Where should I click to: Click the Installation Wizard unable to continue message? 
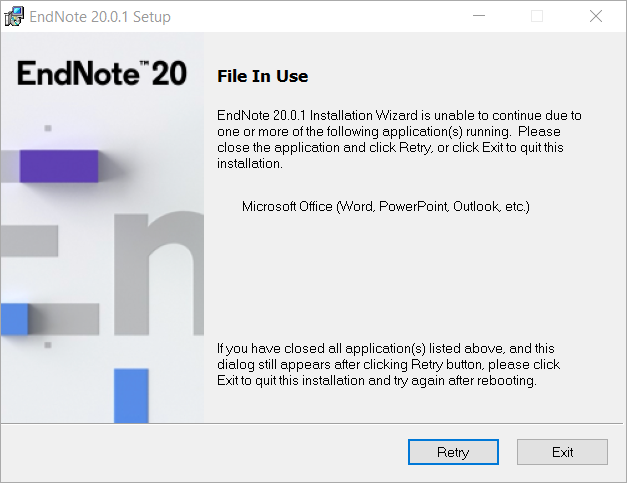[399, 139]
